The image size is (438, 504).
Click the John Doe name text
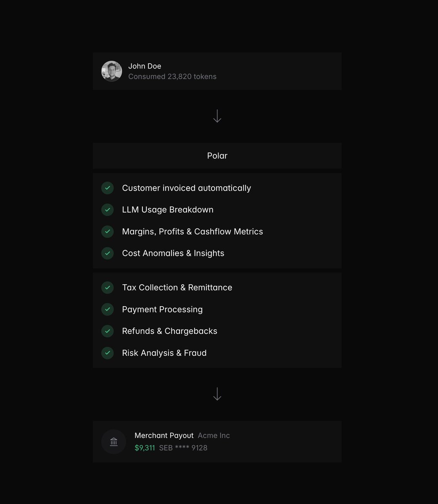point(145,66)
